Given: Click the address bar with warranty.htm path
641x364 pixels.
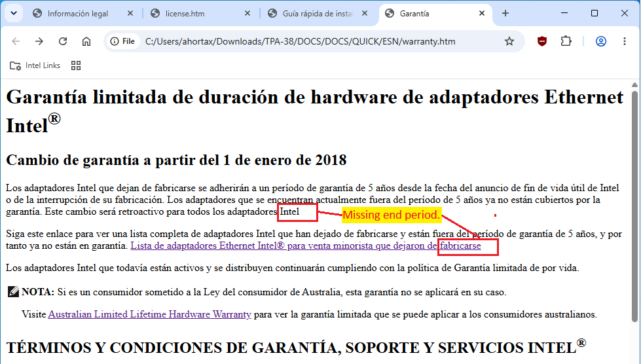Looking at the screenshot, I should (300, 41).
